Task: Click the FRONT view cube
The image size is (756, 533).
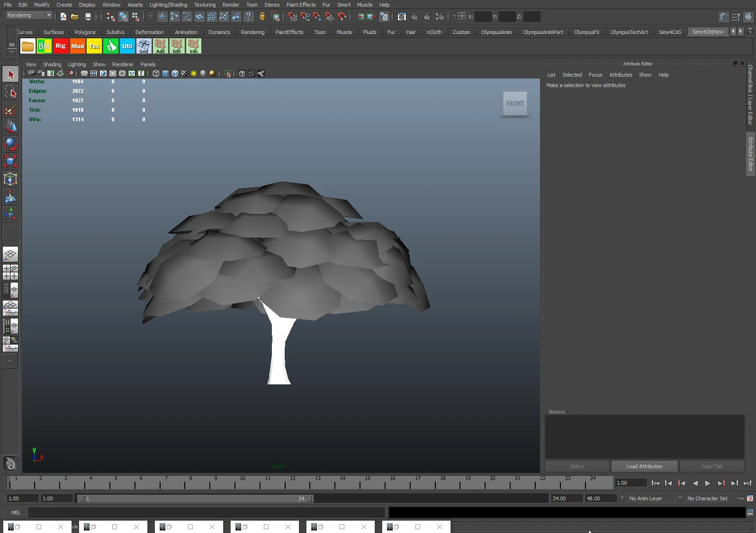Action: [x=515, y=104]
